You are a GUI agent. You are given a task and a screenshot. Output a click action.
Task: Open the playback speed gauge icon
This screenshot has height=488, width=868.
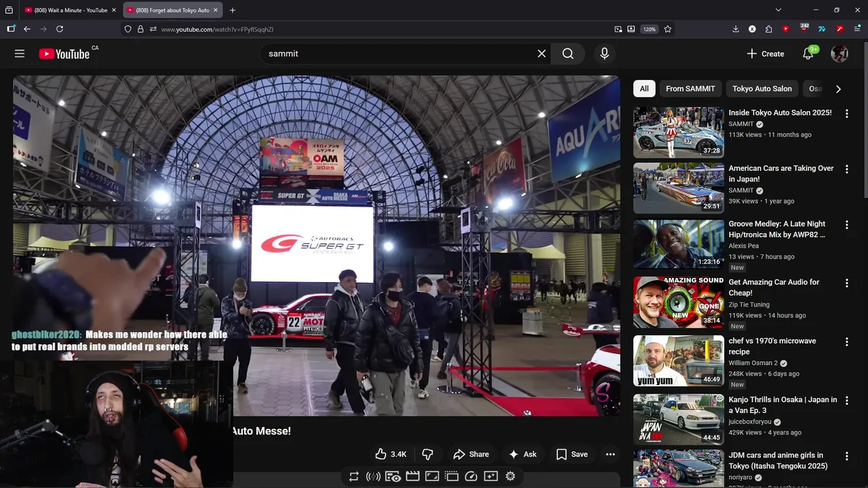[x=471, y=476]
